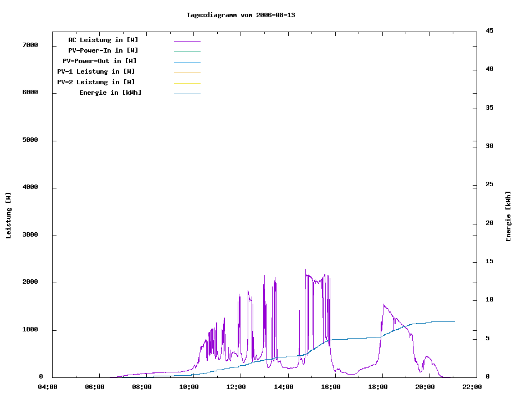Click the 22:00 label on the time axis
Viewport: 532px width, 399px height.
coord(472,387)
